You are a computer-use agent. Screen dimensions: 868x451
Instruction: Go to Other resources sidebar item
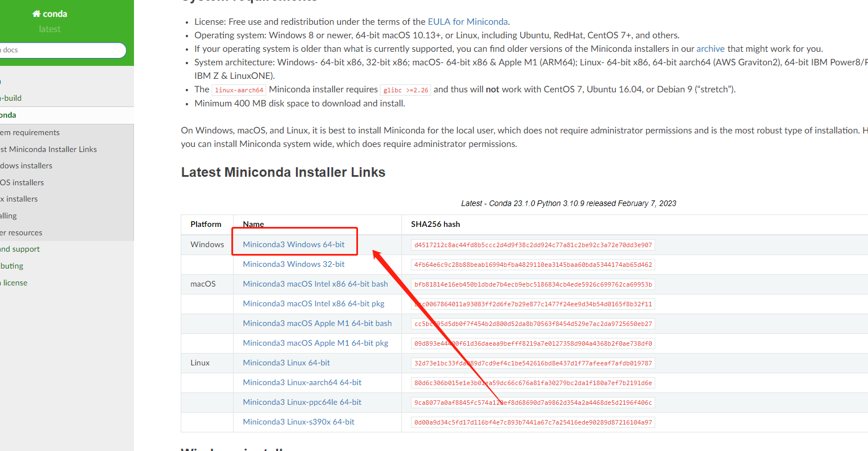66,233
